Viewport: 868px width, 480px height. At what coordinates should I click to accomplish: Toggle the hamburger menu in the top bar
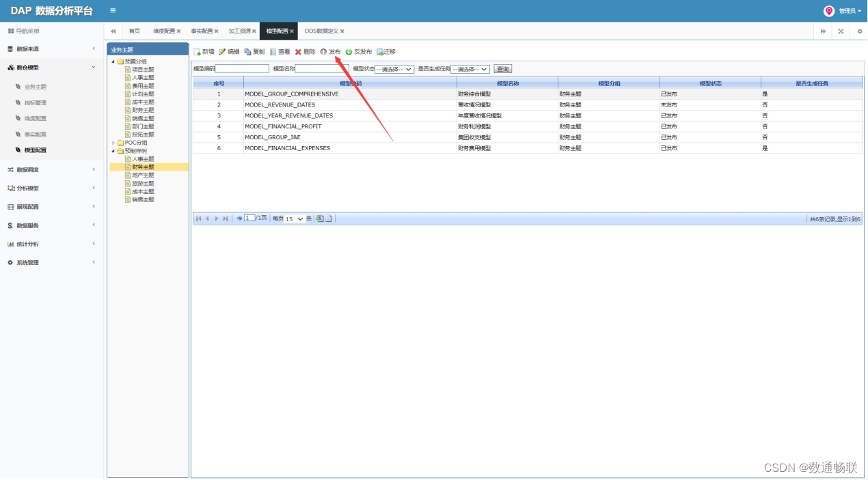coord(113,11)
